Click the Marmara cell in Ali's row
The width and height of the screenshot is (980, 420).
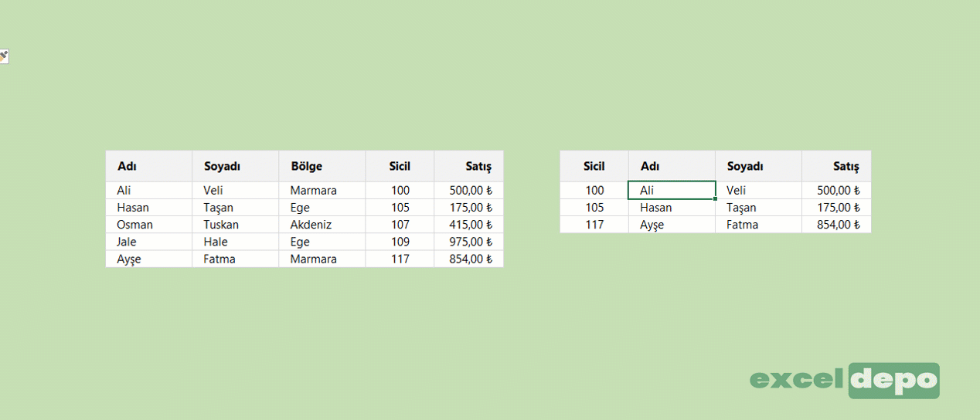[x=322, y=190]
